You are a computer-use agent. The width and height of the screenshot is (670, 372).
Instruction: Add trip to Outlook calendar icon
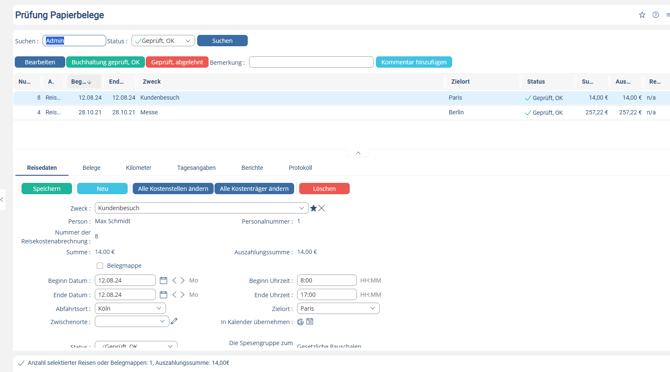pyautogui.click(x=310, y=322)
